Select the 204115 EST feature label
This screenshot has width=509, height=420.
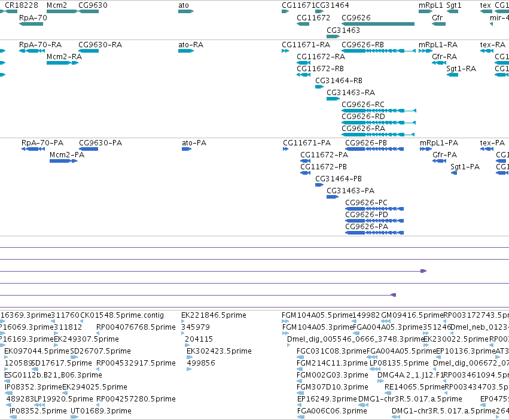(199, 339)
